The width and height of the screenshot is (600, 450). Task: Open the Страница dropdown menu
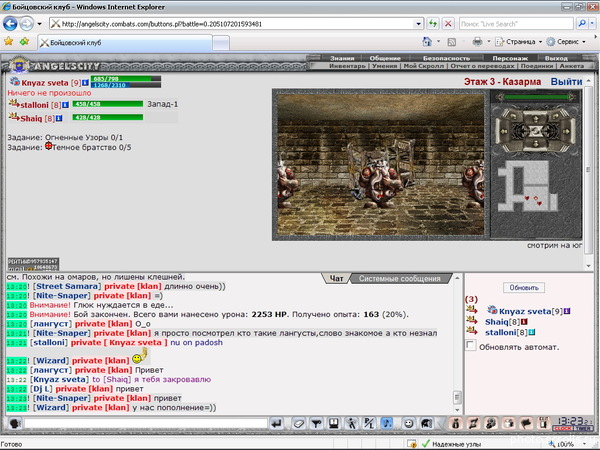(518, 42)
